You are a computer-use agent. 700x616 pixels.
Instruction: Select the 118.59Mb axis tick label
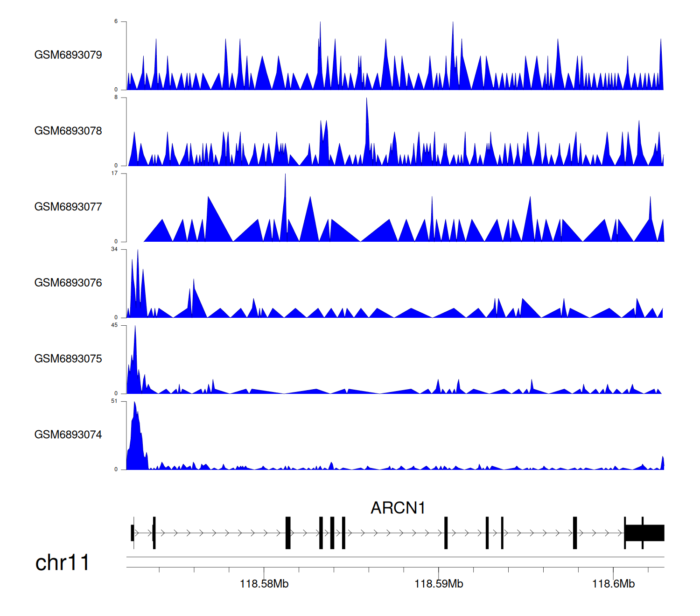[439, 584]
